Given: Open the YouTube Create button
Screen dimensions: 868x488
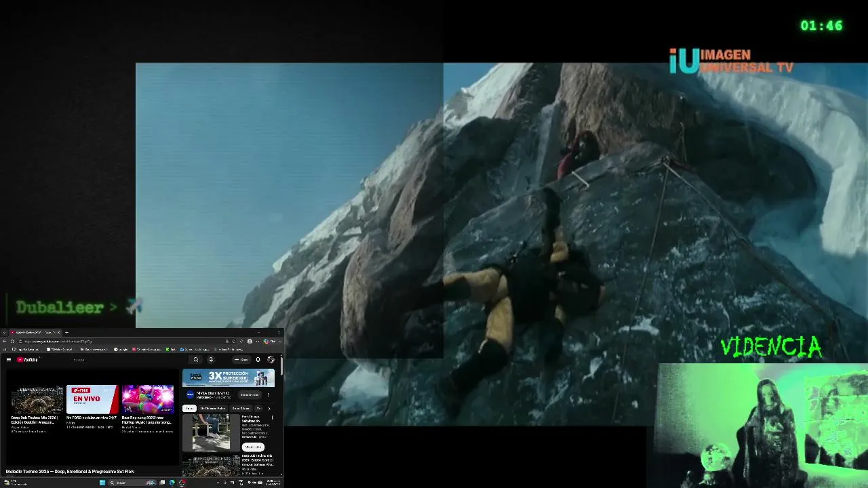Looking at the screenshot, I should pyautogui.click(x=241, y=360).
